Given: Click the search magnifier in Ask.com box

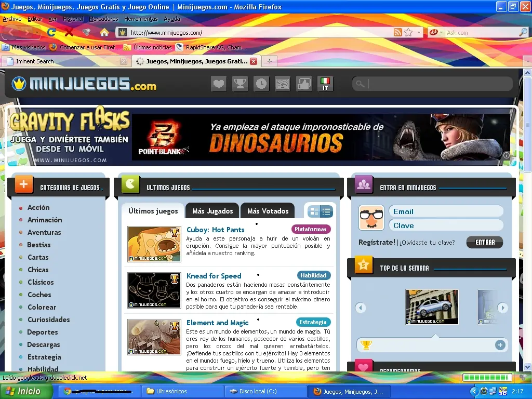Looking at the screenshot, I should pyautogui.click(x=523, y=32).
